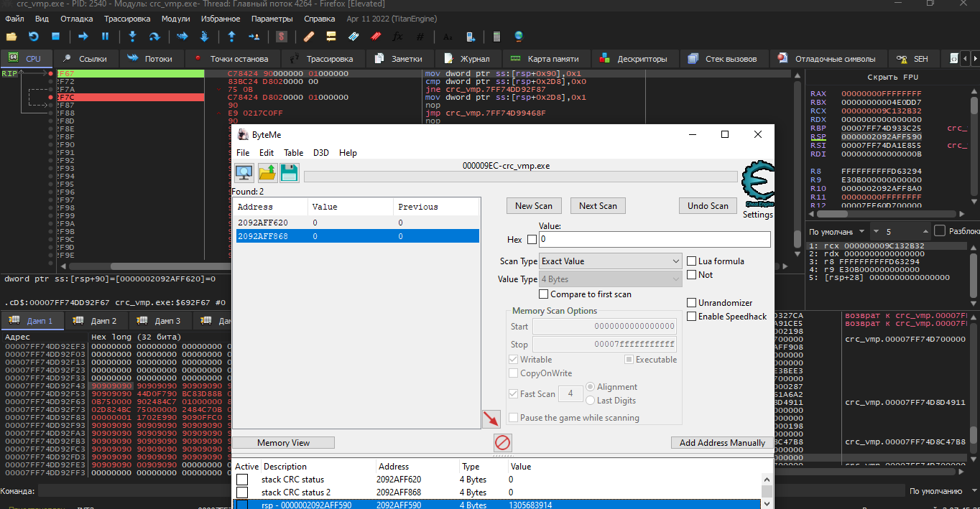Stop debugging with the blue square icon

coord(55,36)
